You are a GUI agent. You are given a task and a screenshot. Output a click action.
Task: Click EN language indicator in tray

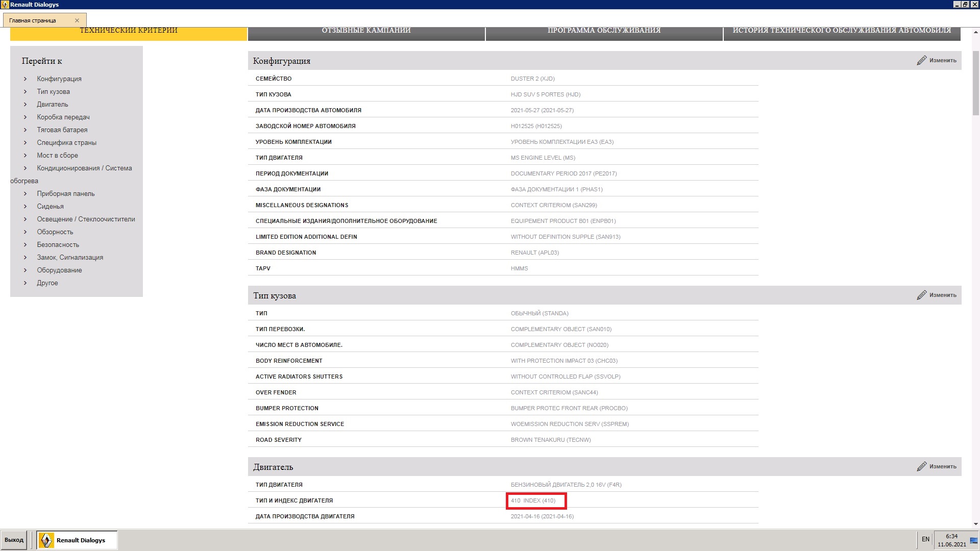tap(925, 539)
